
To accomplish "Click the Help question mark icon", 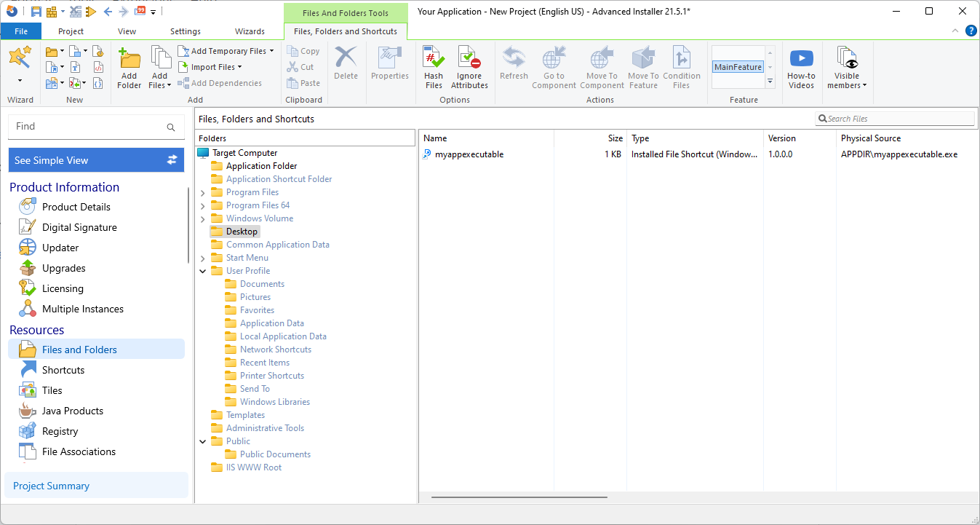I will coord(971,31).
